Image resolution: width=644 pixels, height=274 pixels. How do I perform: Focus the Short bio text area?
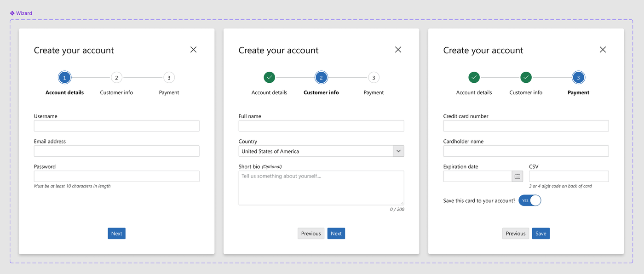click(x=321, y=188)
